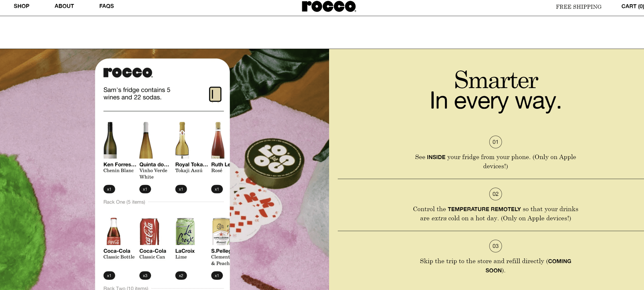The height and width of the screenshot is (290, 644).
Task: Open the SHOP menu
Action: [21, 6]
